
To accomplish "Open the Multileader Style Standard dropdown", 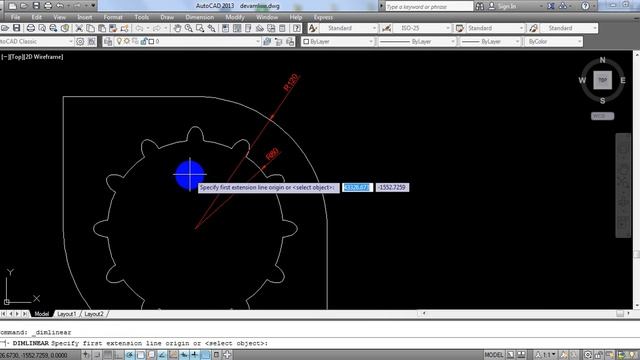I will (x=569, y=28).
